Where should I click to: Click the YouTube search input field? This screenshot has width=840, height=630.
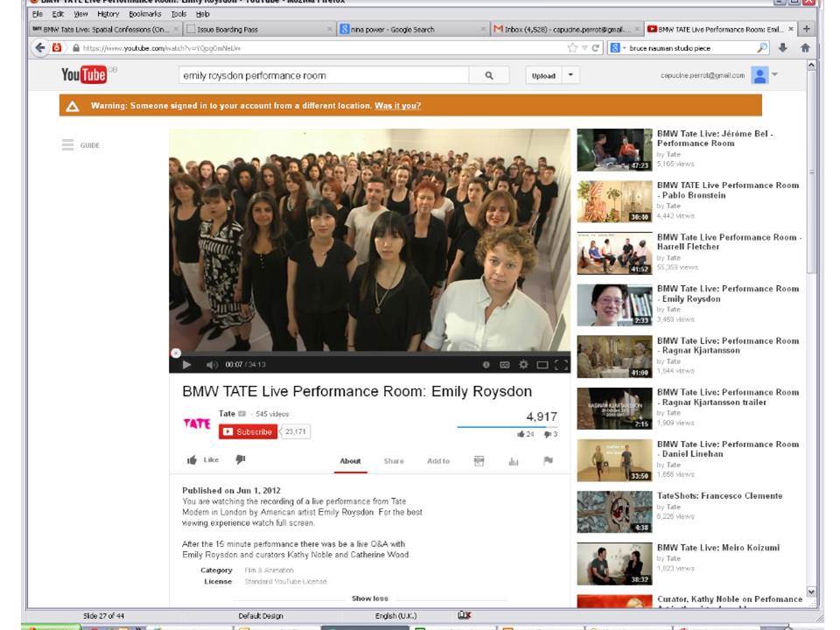pyautogui.click(x=324, y=75)
